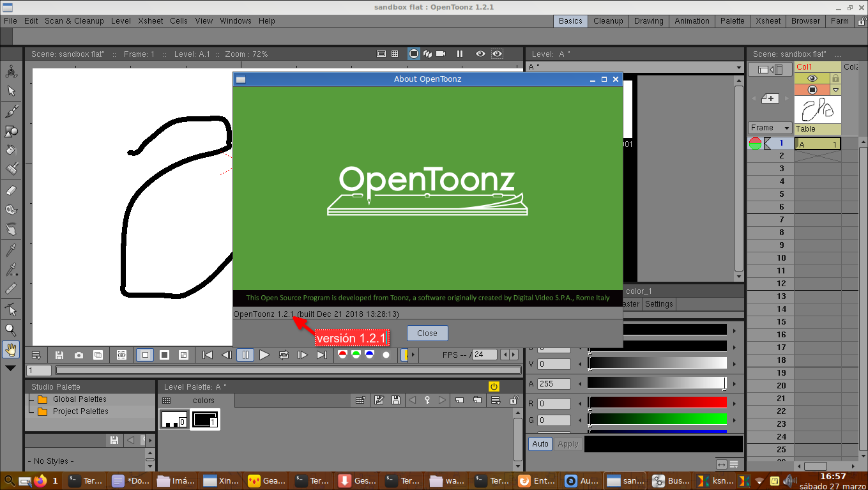
Task: Open the Frame dropdown in Xsheet
Action: click(770, 128)
